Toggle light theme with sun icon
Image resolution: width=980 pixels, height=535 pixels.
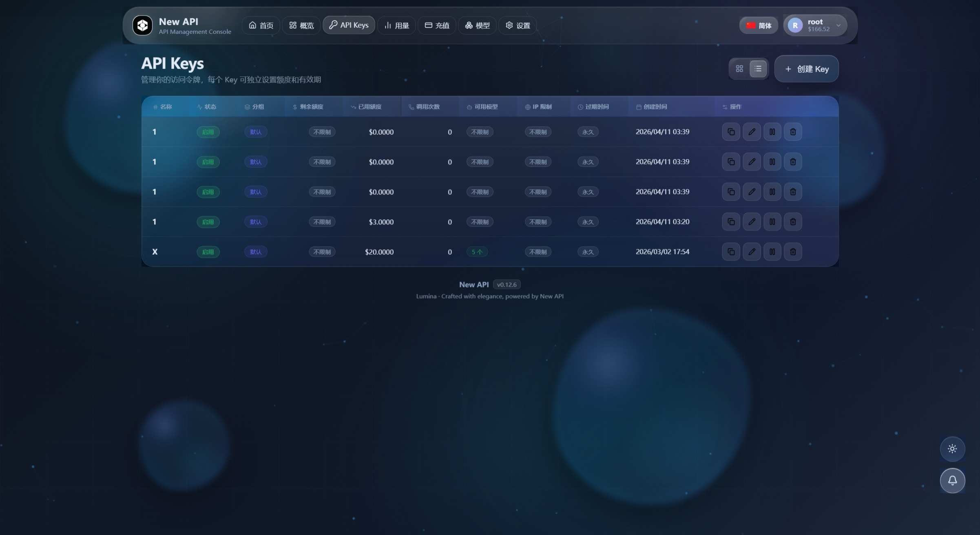(952, 449)
